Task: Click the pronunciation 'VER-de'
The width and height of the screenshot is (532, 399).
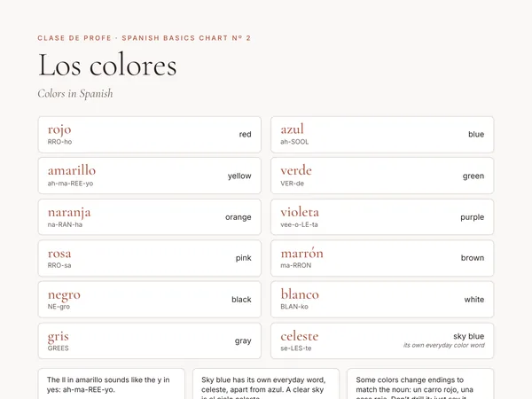Action: (292, 184)
